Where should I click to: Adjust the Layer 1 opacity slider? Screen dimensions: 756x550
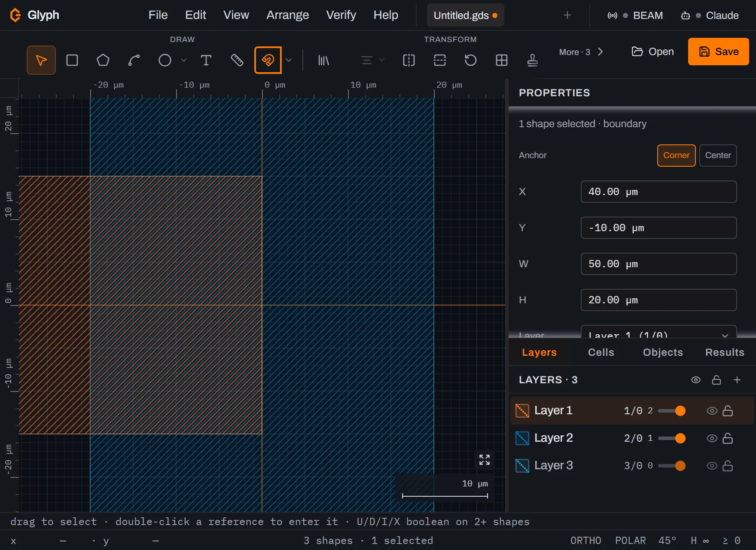tap(671, 411)
